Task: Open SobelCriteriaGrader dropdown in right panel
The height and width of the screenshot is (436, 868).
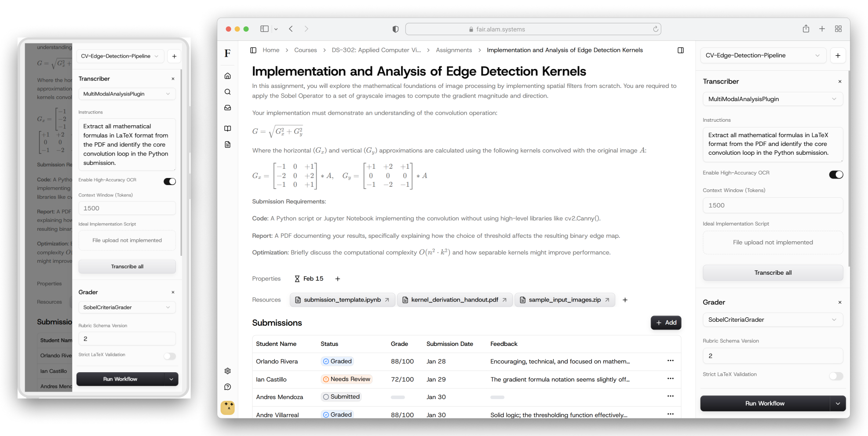Action: (x=772, y=320)
